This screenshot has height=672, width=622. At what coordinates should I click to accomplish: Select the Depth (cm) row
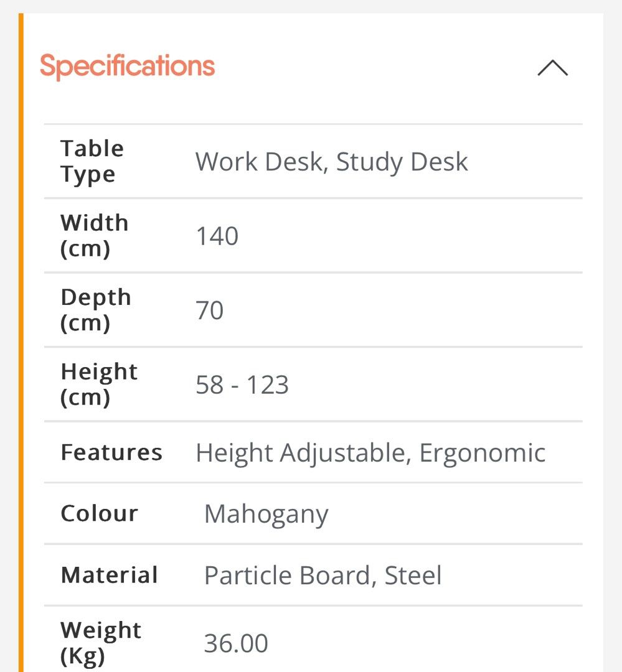click(97, 310)
